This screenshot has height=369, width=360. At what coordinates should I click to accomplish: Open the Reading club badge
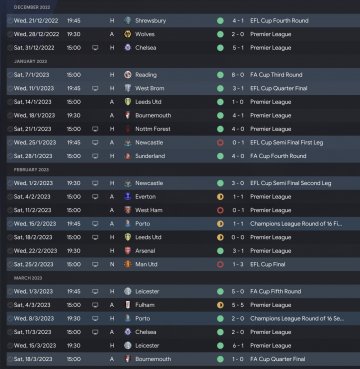coord(128,75)
